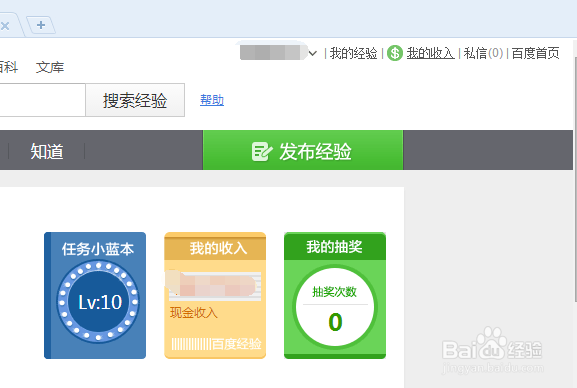Click the 搜索经验 search button
577x388 pixels.
tap(135, 100)
